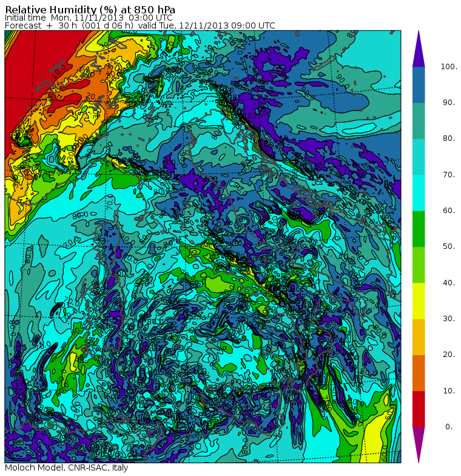Pick the magenta below-zero arrow on colorbar
The image size is (461, 476).
419,445
